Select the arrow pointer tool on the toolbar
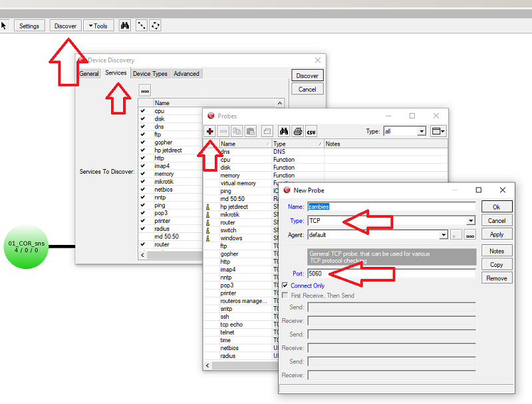The height and width of the screenshot is (404, 532). (x=5, y=25)
